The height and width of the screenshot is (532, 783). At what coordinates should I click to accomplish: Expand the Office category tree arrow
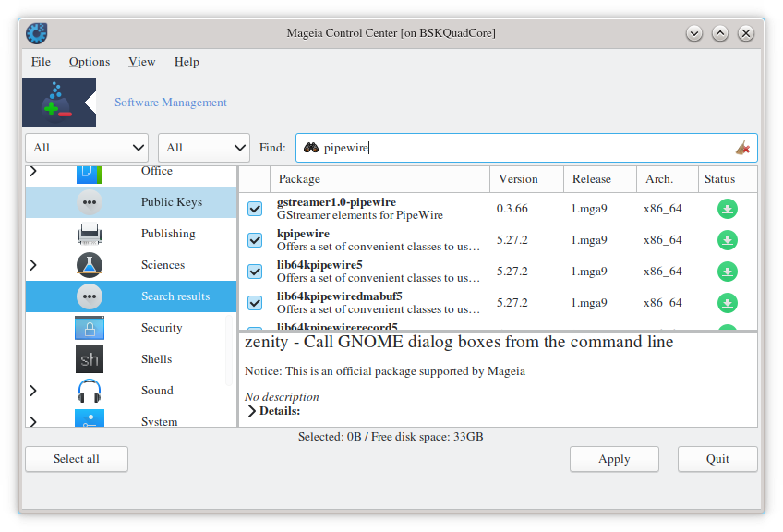tap(33, 172)
